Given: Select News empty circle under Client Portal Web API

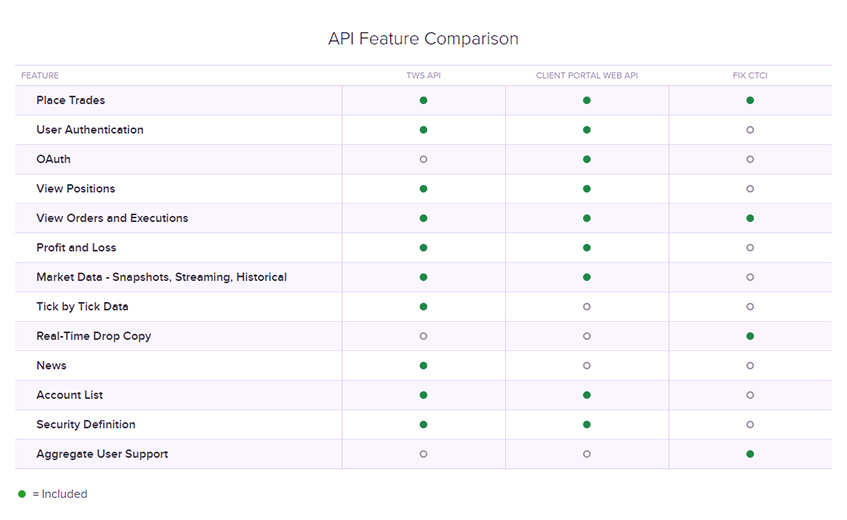Looking at the screenshot, I should pyautogui.click(x=587, y=366).
